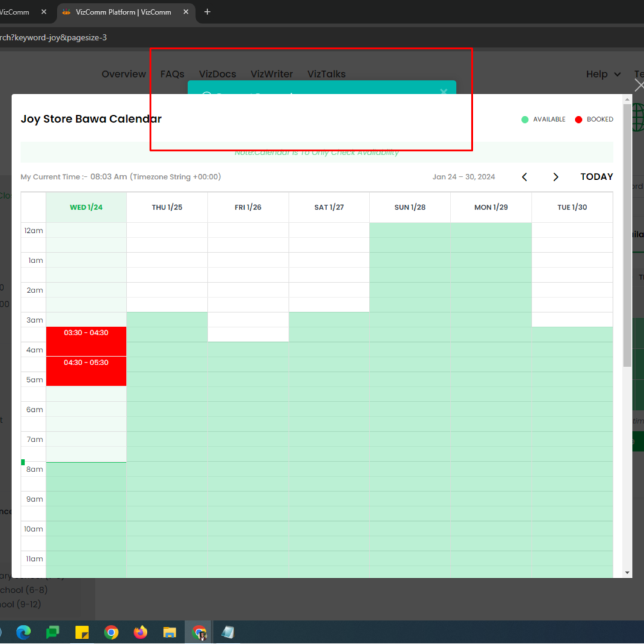Select the 04:30 - 05:30 booked slot
The height and width of the screenshot is (644, 644).
(x=86, y=371)
